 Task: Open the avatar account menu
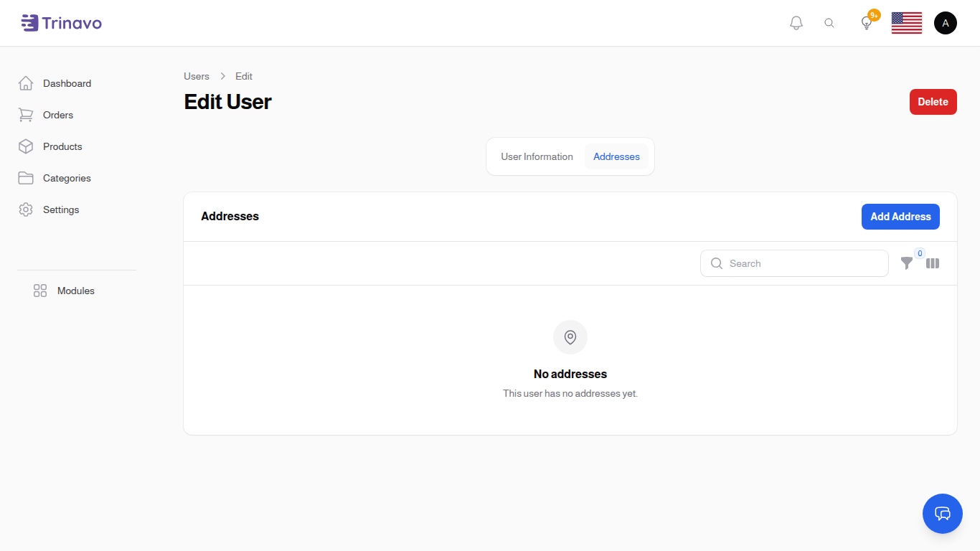pyautogui.click(x=945, y=22)
